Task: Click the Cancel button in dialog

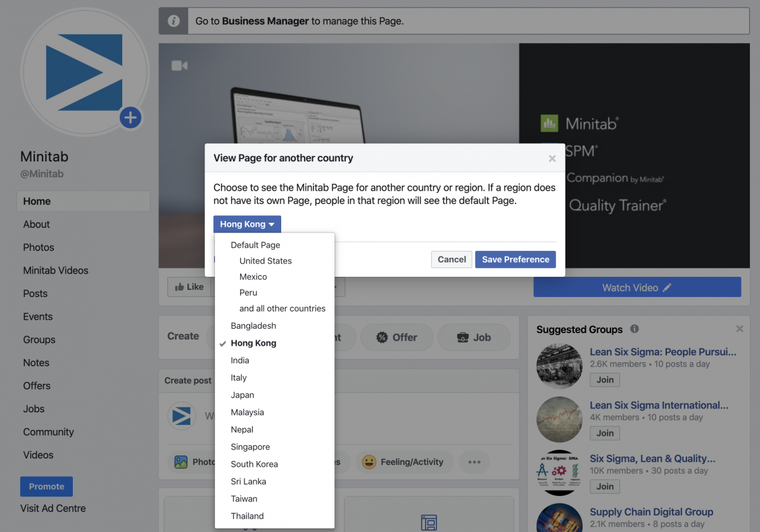Action: [452, 259]
